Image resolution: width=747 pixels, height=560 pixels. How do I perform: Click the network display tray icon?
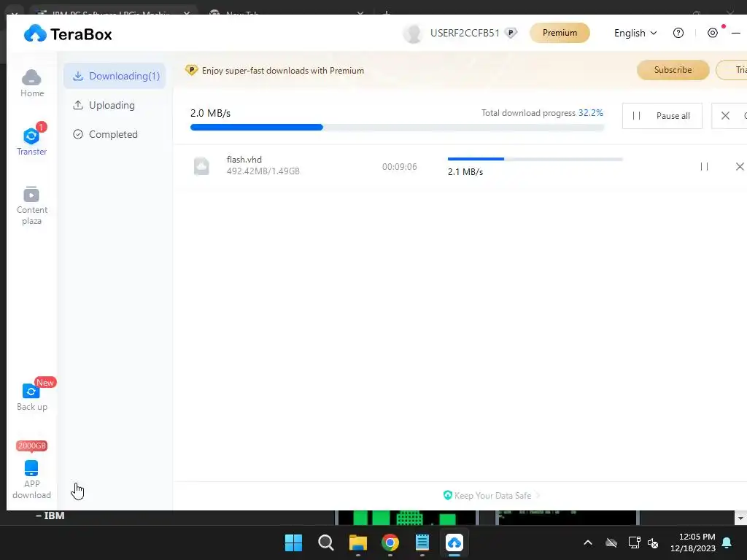coord(634,542)
